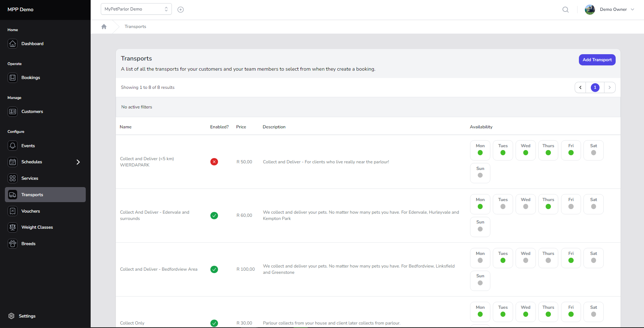
Task: Click the Vouchers percent icon
Action: pyautogui.click(x=13, y=211)
